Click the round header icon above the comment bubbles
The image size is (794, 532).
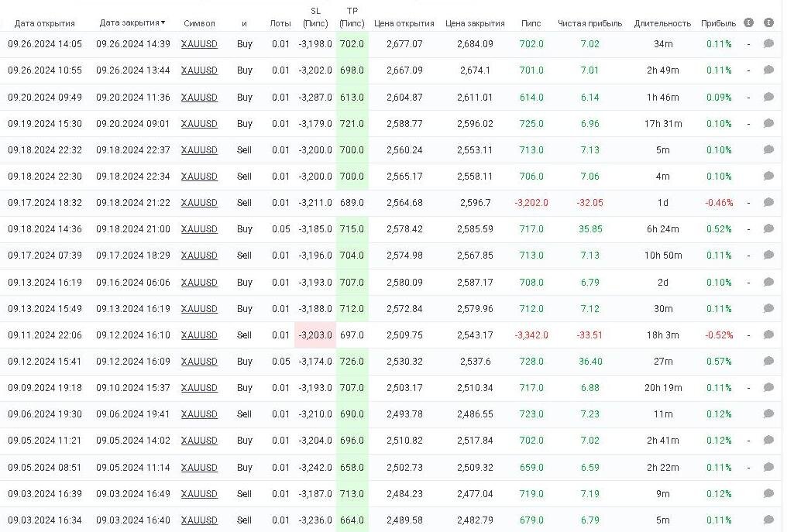point(768,22)
